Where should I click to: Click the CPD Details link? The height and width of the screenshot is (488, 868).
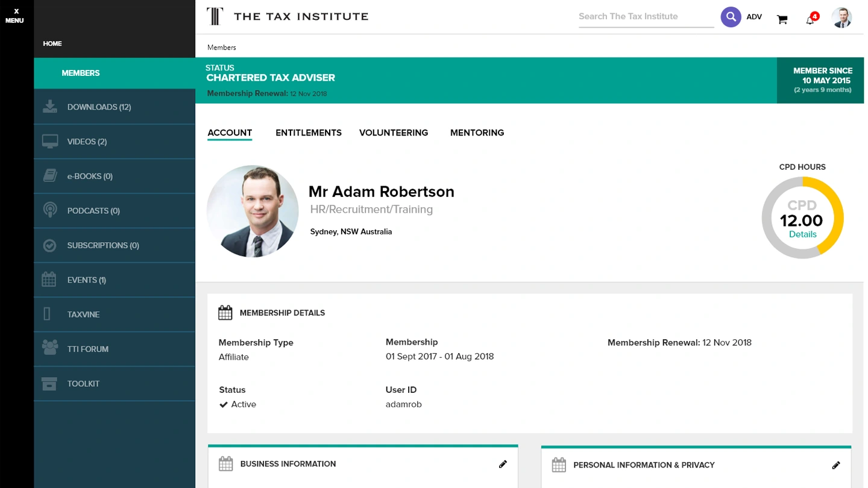click(802, 234)
